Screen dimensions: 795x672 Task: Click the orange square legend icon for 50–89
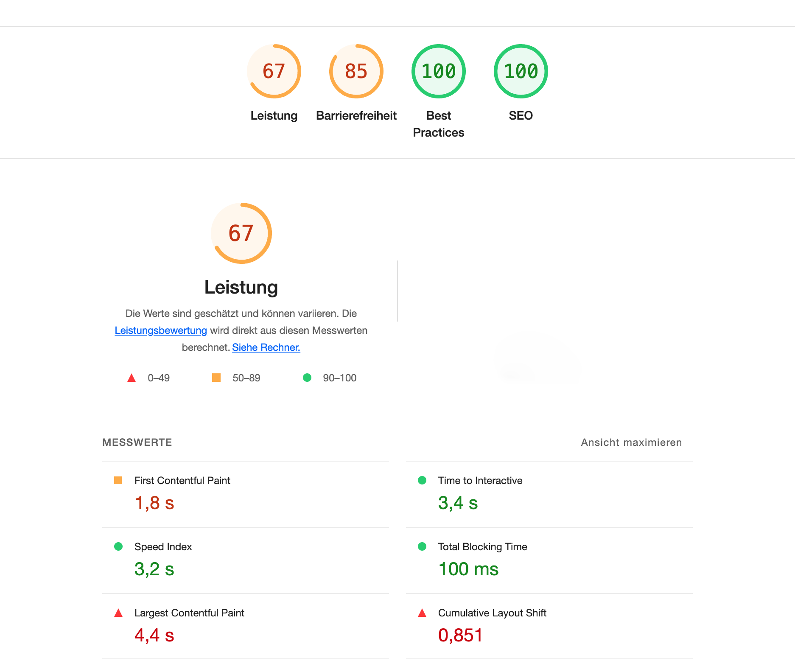click(216, 378)
